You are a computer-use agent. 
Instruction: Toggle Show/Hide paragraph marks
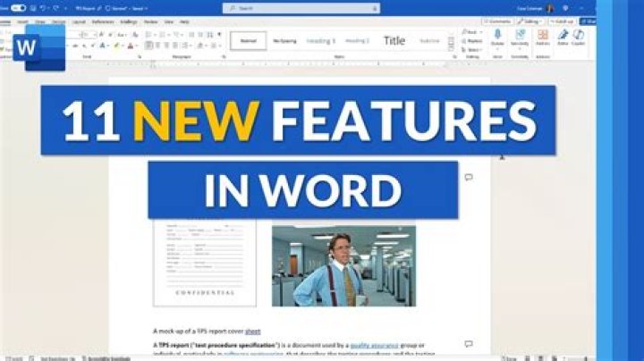(x=220, y=34)
